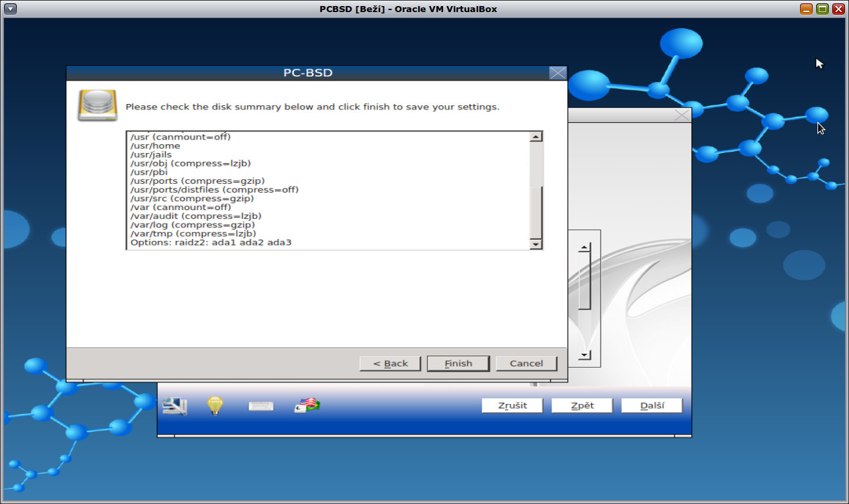Click the Cancel button

pyautogui.click(x=526, y=363)
